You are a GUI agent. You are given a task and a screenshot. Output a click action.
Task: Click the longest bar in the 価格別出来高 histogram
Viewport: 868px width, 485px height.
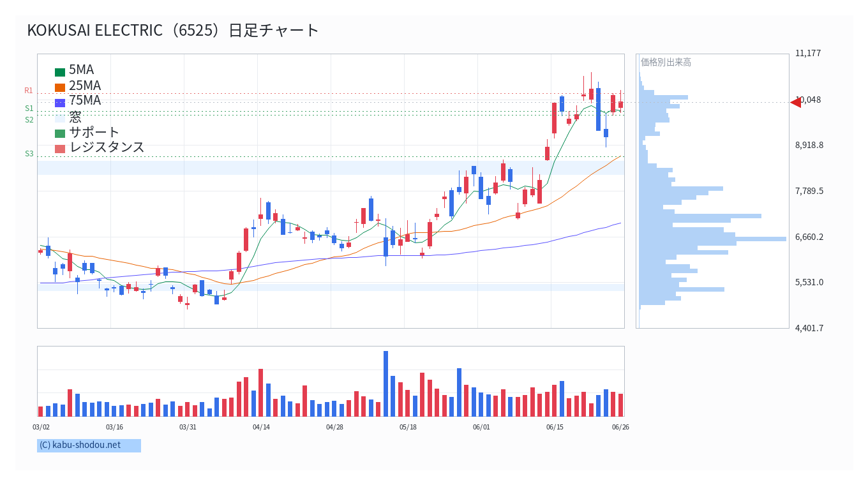[713, 239]
